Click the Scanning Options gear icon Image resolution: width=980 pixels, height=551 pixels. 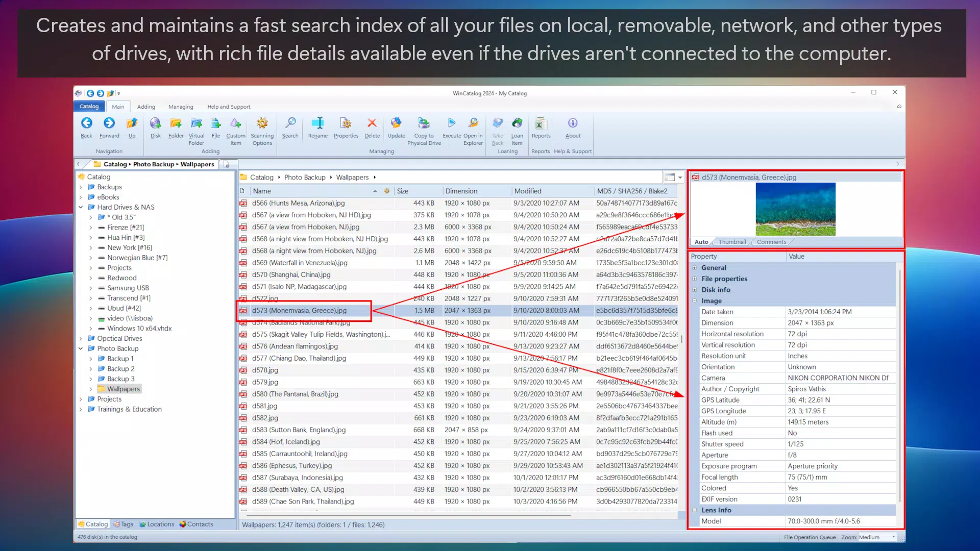262,123
